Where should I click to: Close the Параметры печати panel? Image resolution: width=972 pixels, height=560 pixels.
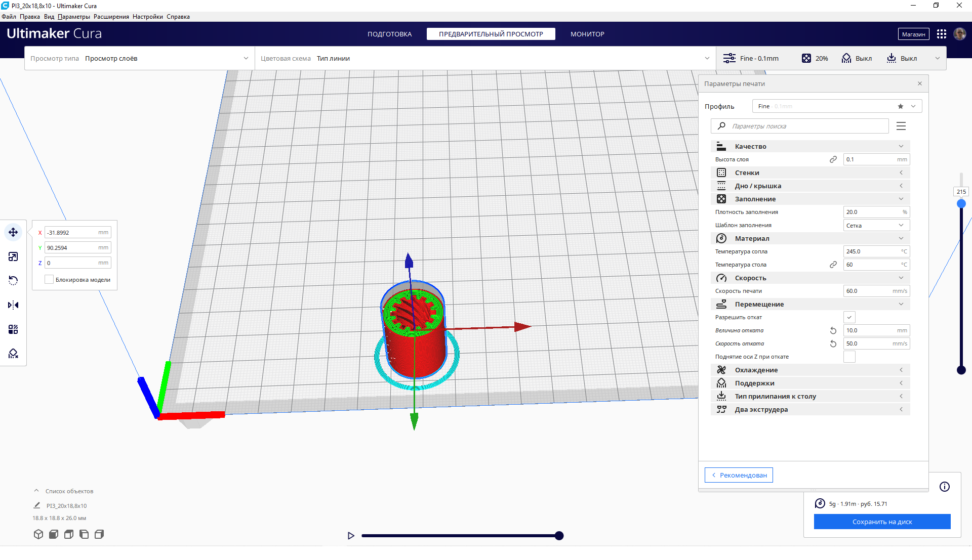(x=920, y=83)
